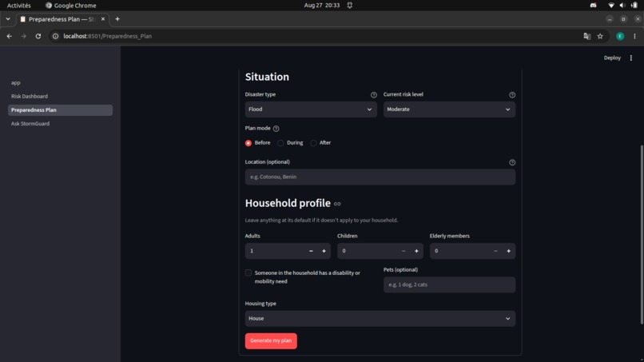This screenshot has height=362, width=644.
Task: Open Chrome profile avatar
Action: point(620,36)
